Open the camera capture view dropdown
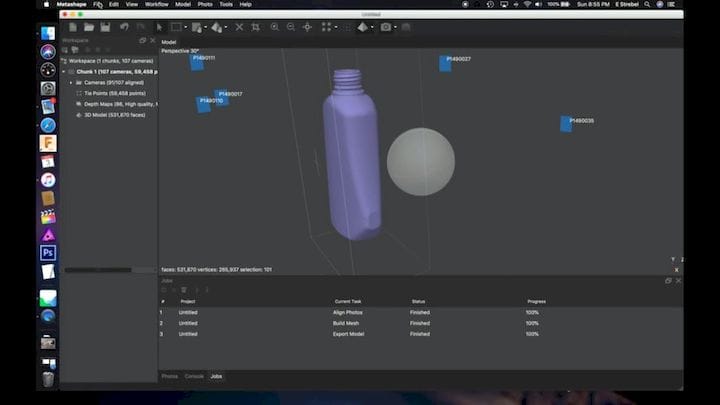Screen dimensions: 720x405 tap(397, 27)
